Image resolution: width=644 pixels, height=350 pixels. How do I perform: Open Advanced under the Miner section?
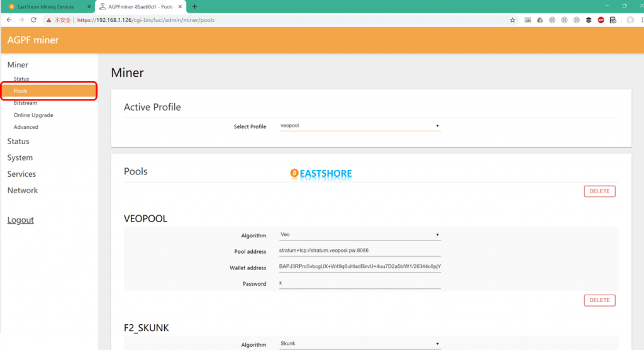click(26, 127)
